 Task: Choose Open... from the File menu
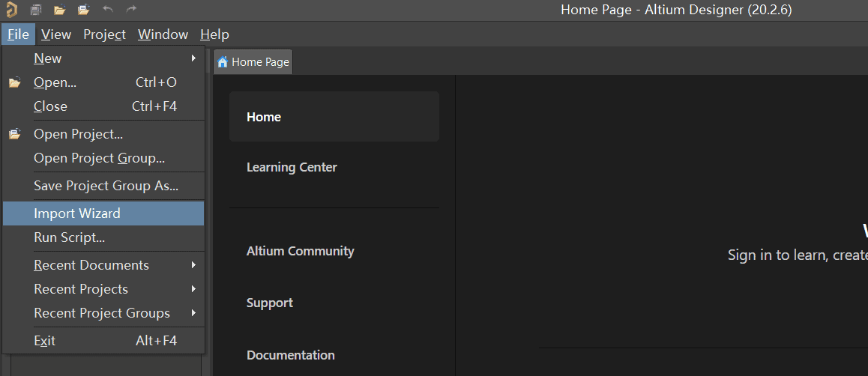coord(103,82)
